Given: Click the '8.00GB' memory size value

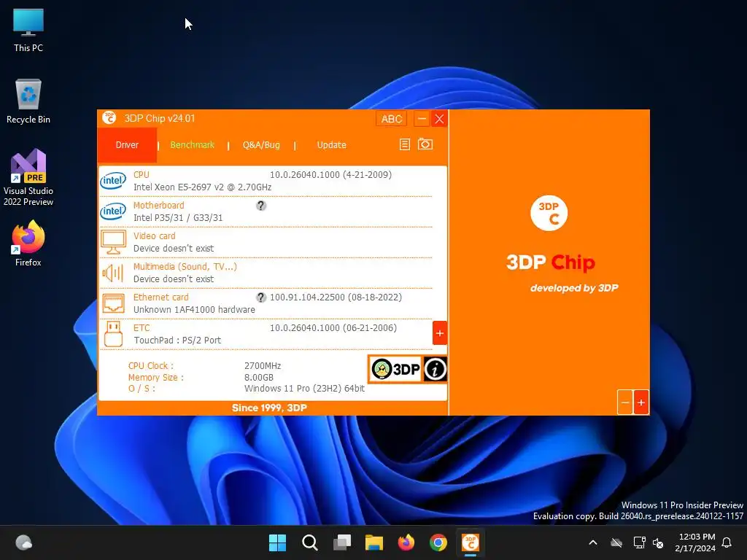Looking at the screenshot, I should 259,377.
